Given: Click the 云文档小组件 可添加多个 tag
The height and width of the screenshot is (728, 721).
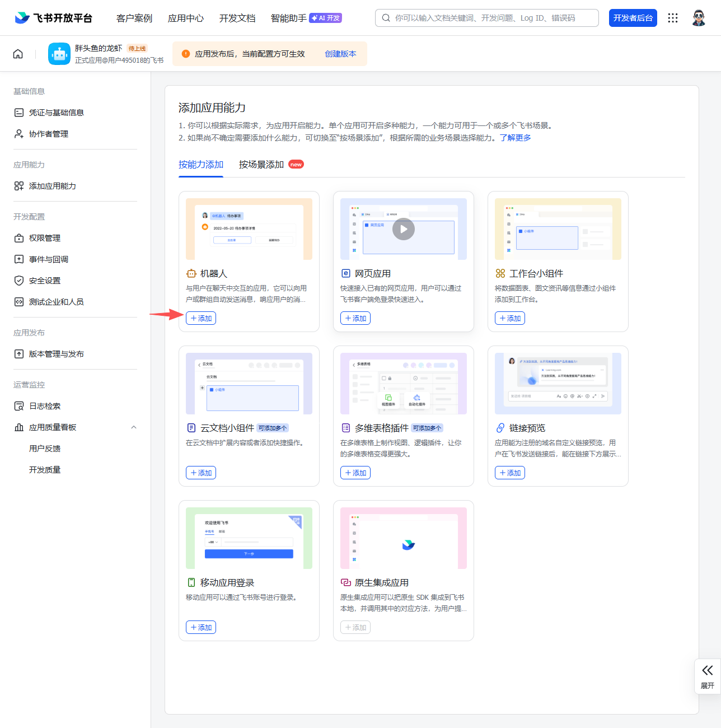Looking at the screenshot, I should pyautogui.click(x=273, y=428).
